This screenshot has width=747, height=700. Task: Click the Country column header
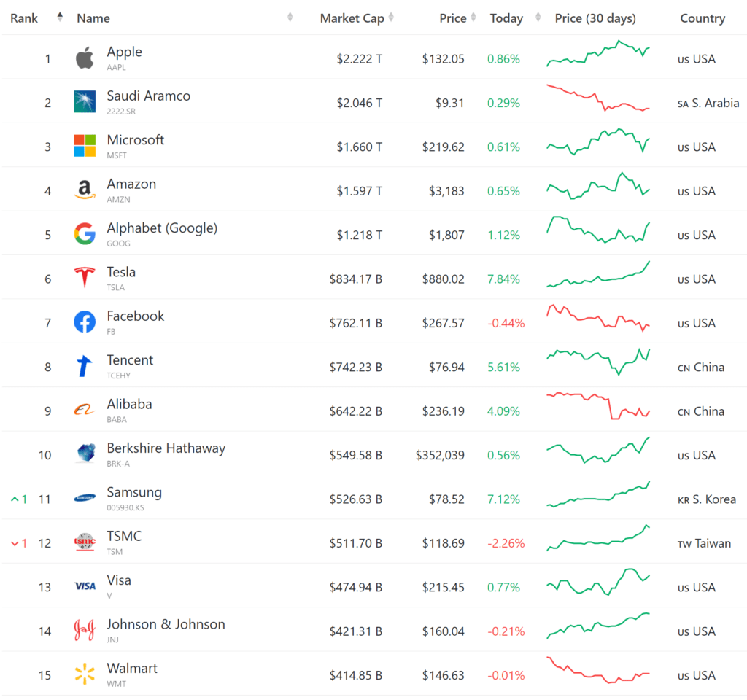point(702,18)
